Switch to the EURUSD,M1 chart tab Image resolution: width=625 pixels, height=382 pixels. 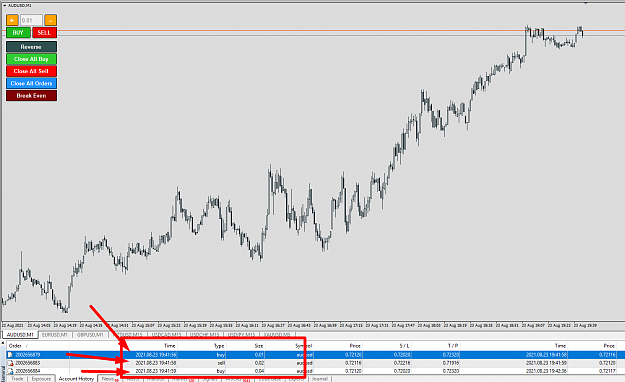pyautogui.click(x=55, y=335)
